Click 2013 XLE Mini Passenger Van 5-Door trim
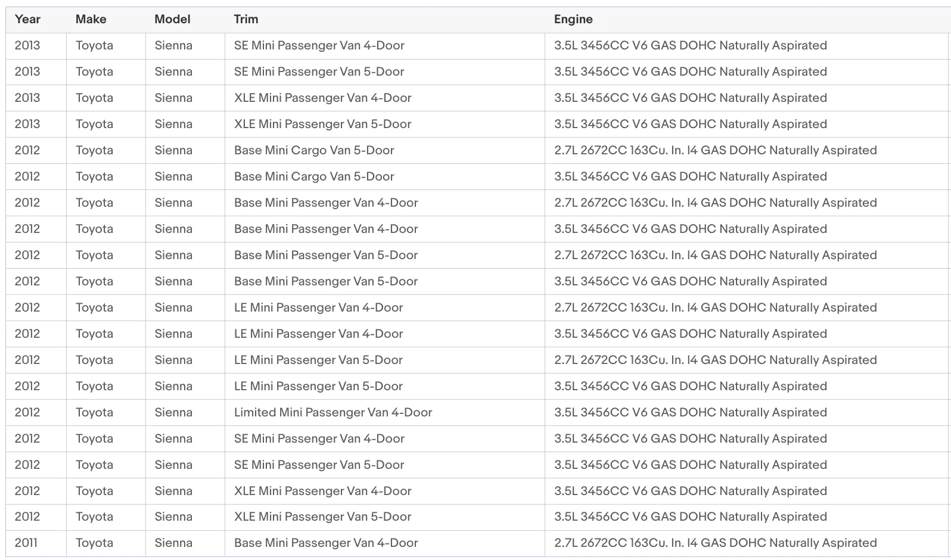 coord(322,124)
